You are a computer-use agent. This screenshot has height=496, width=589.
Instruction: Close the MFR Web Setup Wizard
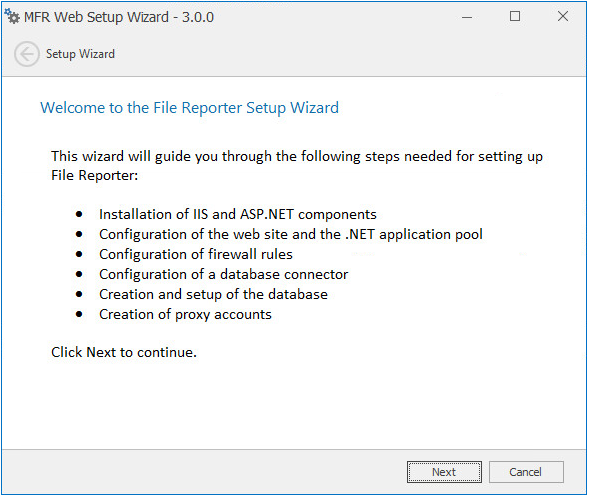click(563, 16)
